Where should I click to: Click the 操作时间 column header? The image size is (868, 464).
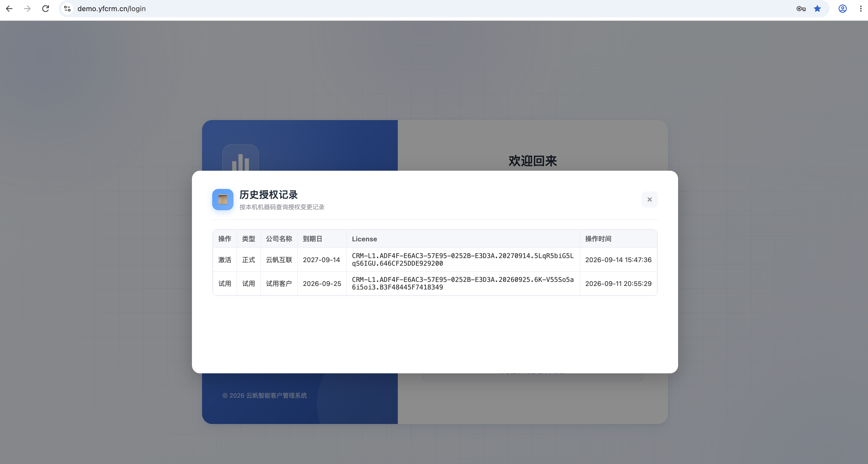[x=618, y=239]
